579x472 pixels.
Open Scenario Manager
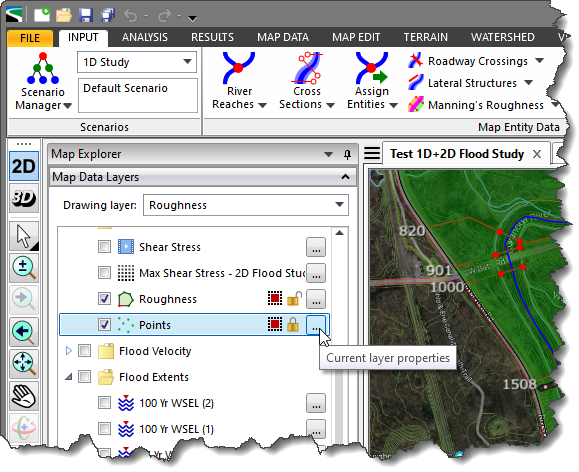click(43, 81)
